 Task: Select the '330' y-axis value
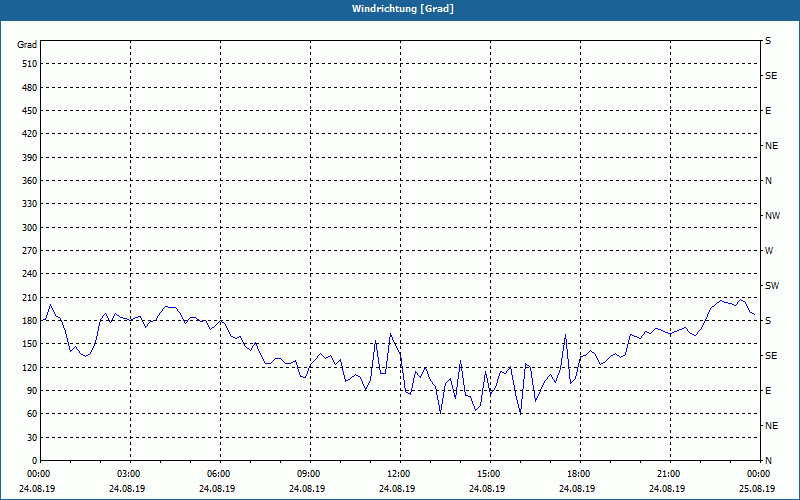click(x=30, y=204)
